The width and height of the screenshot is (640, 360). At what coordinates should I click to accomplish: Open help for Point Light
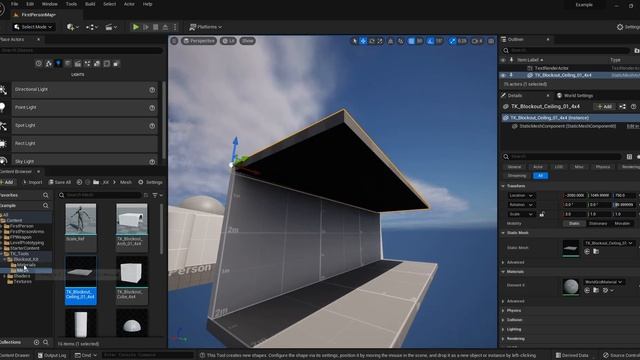152,108
